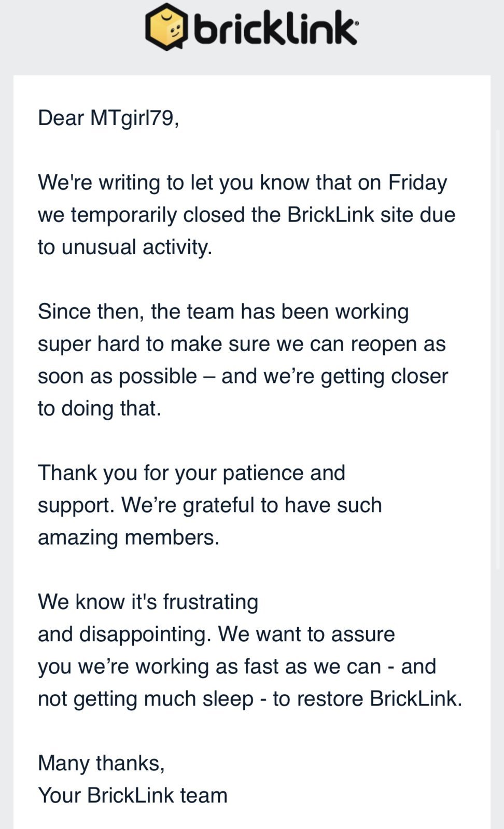Click the word "Friday" in the first paragraph
Viewport: 504px width, 829px height.
point(417,183)
